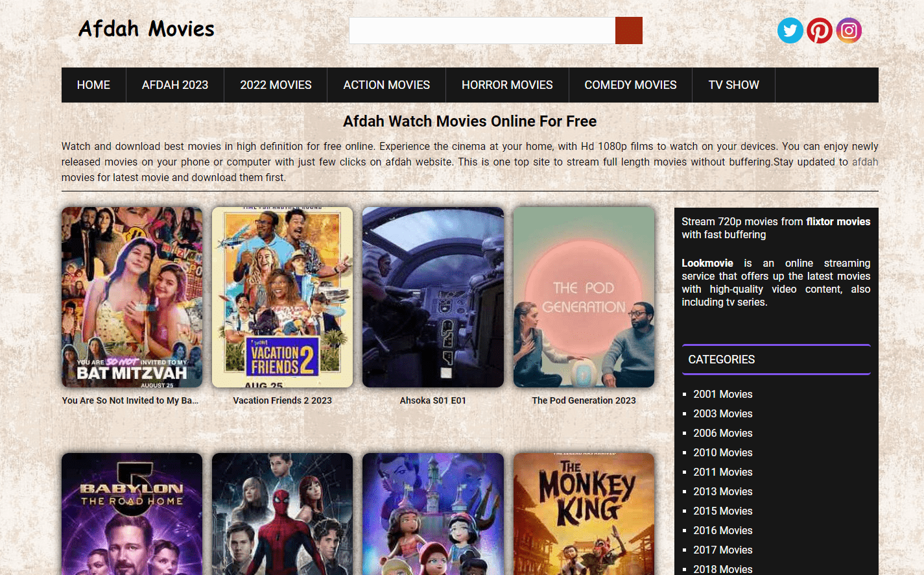Open The Pod Generation poster
This screenshot has width=924, height=575.
(x=584, y=297)
